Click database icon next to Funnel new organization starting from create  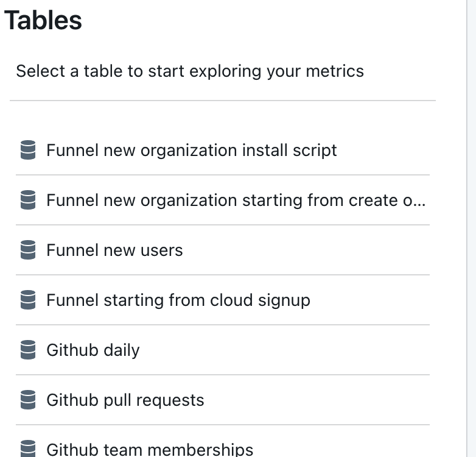(x=28, y=200)
